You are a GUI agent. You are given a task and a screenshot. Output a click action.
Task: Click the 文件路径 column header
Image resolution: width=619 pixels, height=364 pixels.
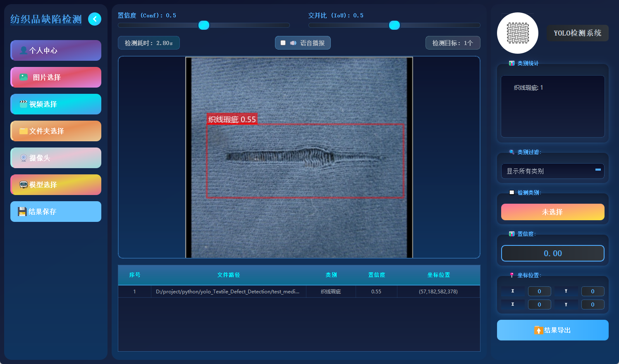229,275
